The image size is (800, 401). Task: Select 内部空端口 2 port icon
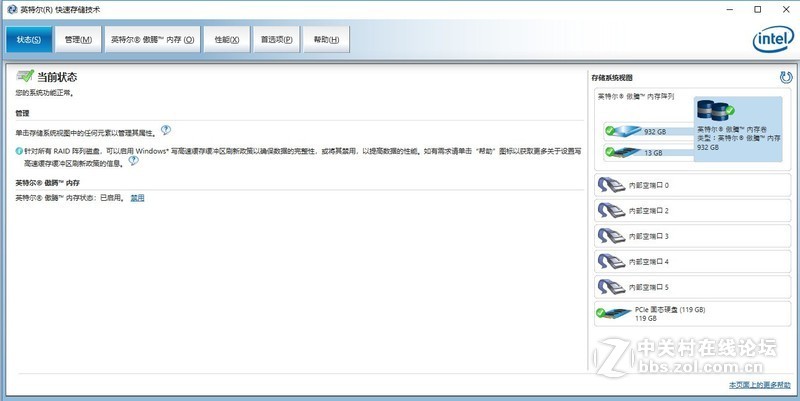tap(611, 210)
